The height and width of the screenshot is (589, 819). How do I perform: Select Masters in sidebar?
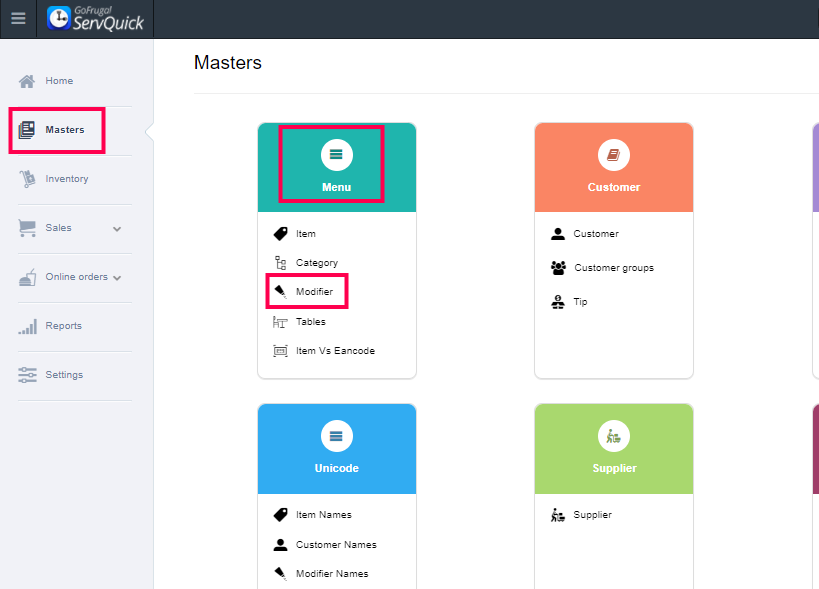tap(65, 129)
